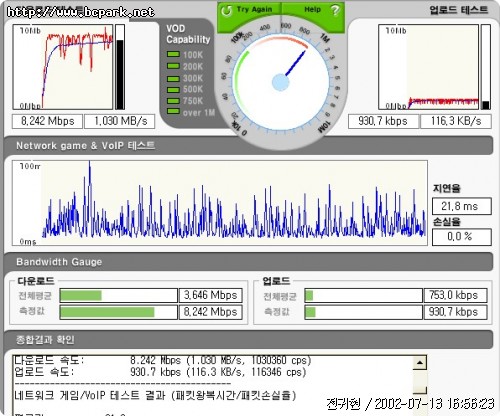
Task: Click the 업로드 테스트 heading
Action: click(x=459, y=10)
